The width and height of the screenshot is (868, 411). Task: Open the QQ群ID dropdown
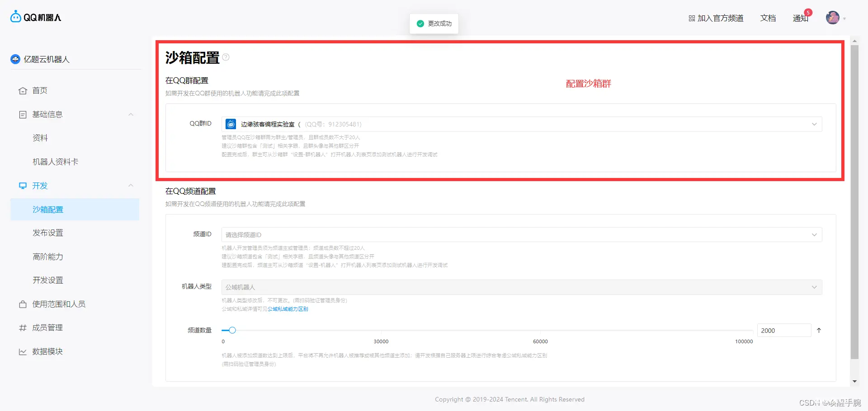click(522, 124)
